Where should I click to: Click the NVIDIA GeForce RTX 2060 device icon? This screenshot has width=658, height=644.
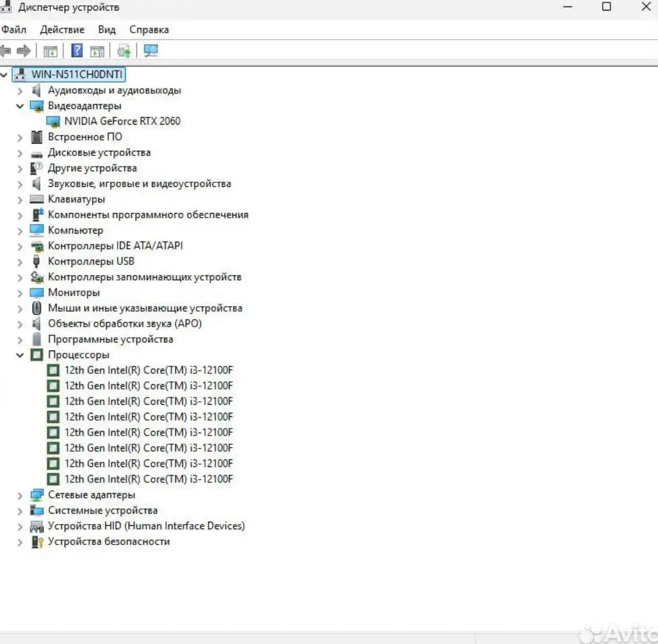tap(54, 121)
